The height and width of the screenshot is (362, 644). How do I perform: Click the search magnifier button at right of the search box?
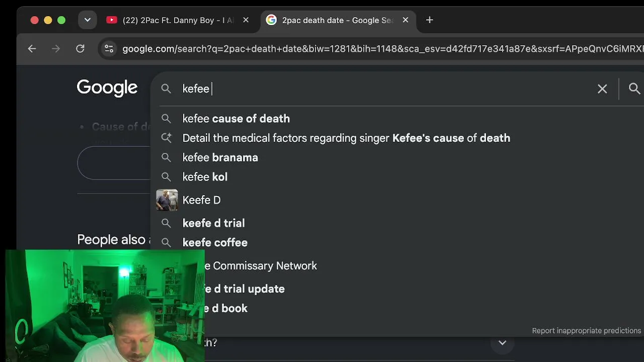click(634, 89)
